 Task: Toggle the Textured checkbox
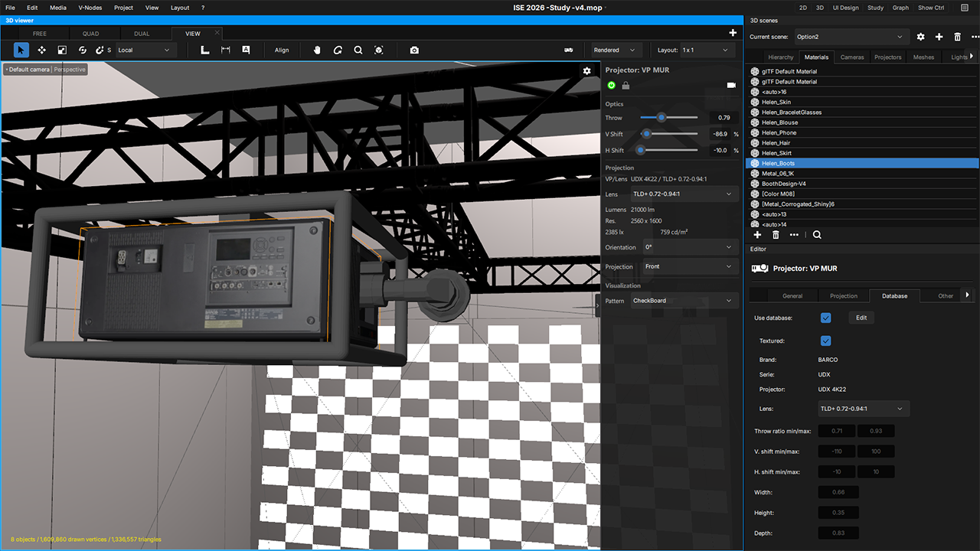(x=825, y=341)
